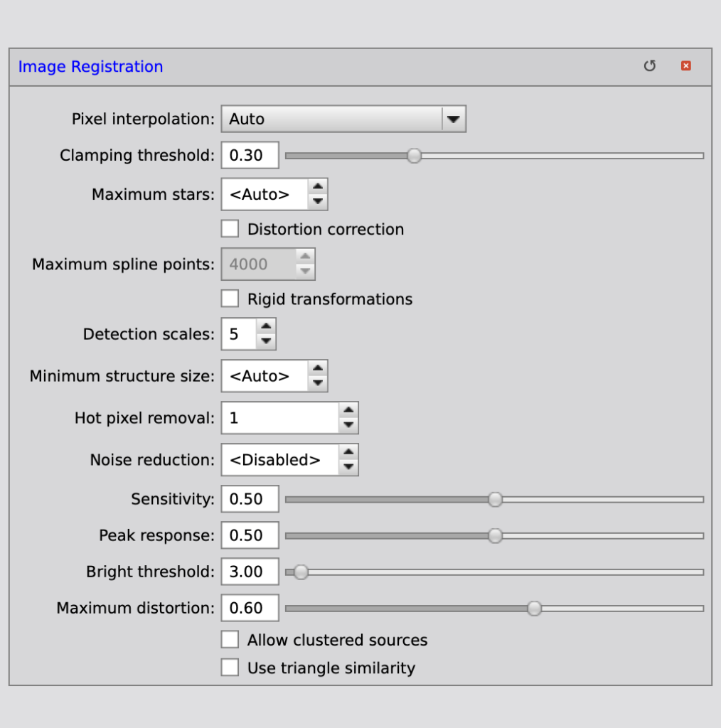Increase the Noise reduction value
Image resolution: width=721 pixels, height=728 pixels.
(348, 452)
